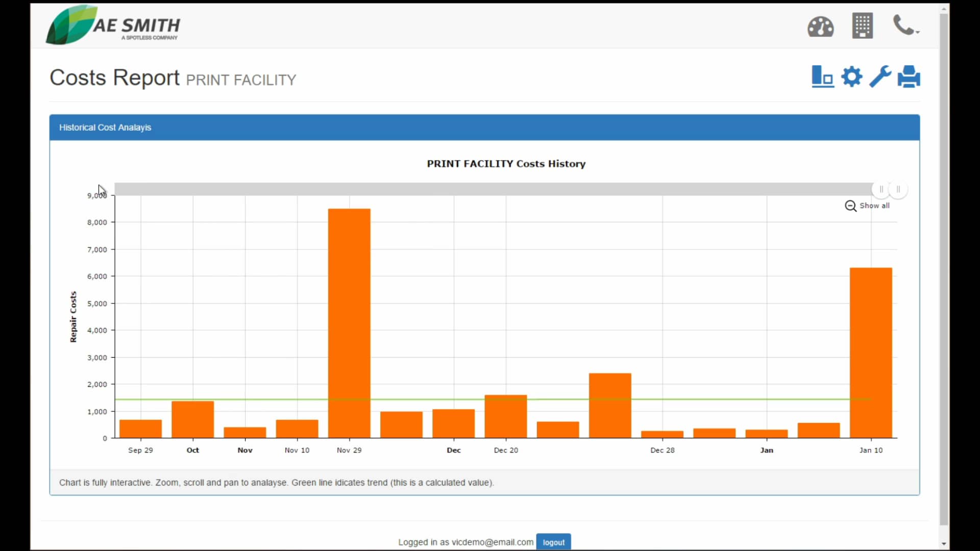Click the gray chart zoom scrollbar
Image resolution: width=980 pixels, height=551 pixels.
490,189
